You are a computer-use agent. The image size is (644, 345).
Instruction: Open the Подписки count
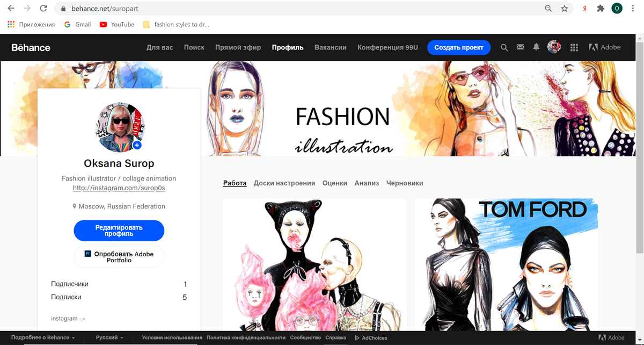coord(119,297)
